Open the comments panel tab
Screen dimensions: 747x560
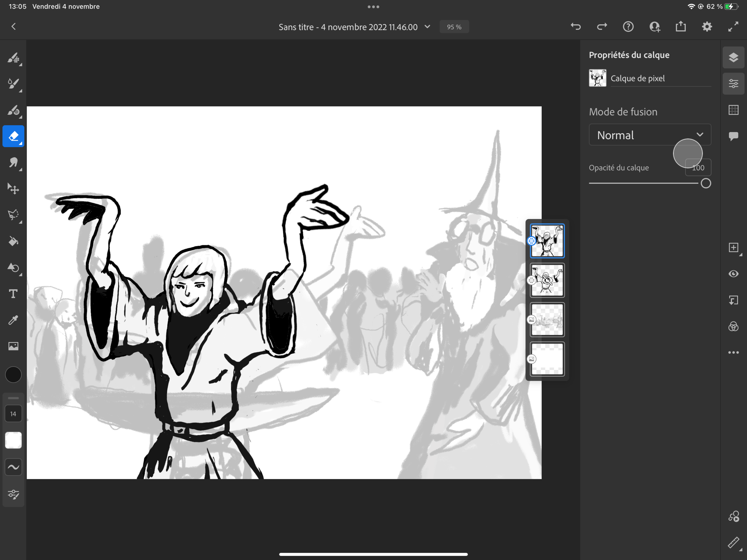point(733,136)
